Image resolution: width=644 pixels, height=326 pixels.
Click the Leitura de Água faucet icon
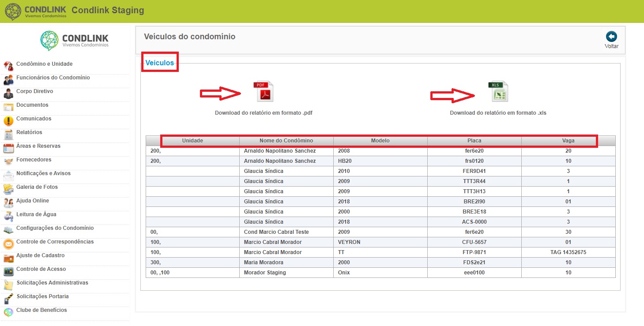click(x=8, y=217)
